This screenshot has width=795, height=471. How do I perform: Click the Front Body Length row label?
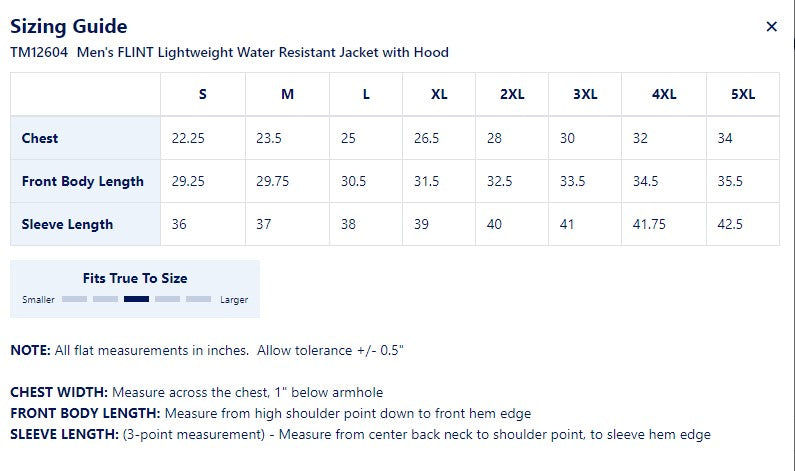(83, 181)
